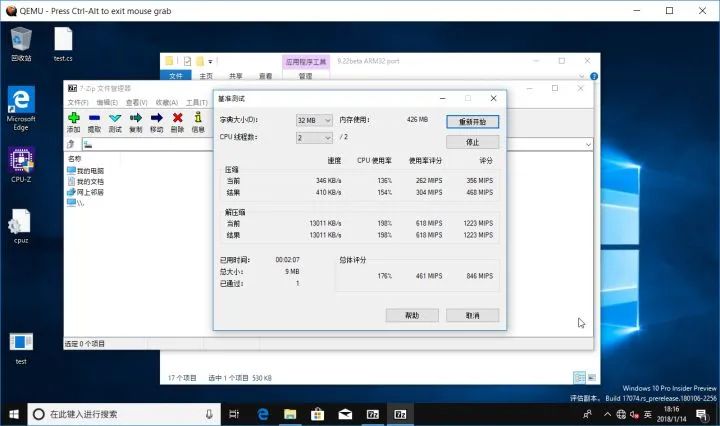
Task: Select the Microsoft Edge desktop shortcut
Action: click(21, 108)
